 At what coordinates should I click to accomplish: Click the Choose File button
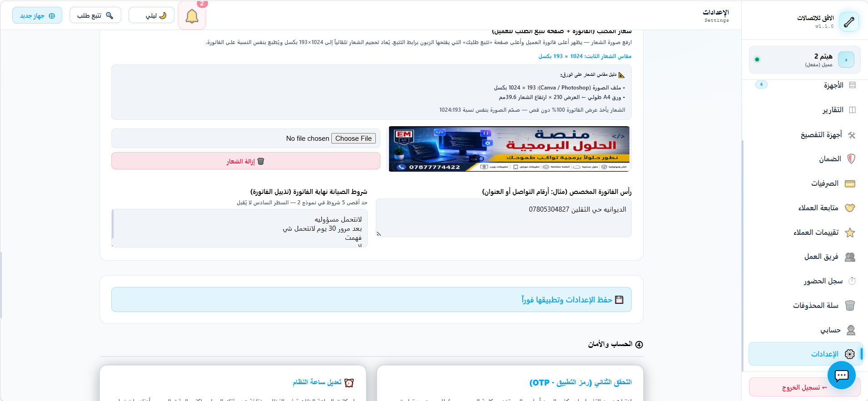[x=354, y=139]
